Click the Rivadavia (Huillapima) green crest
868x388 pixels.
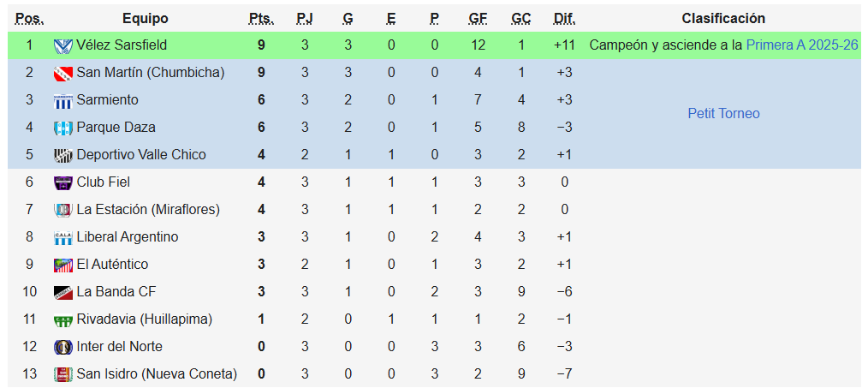[x=63, y=319]
